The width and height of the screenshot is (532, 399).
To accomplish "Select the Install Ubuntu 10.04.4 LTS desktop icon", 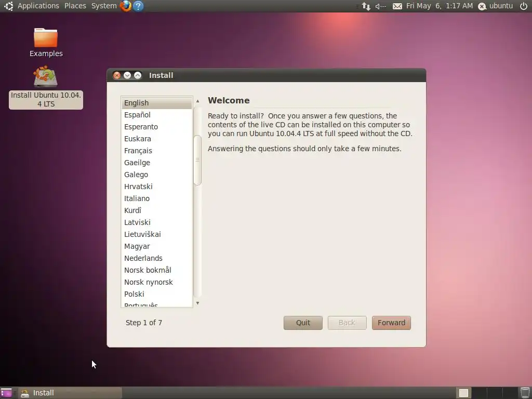I will click(x=46, y=87).
